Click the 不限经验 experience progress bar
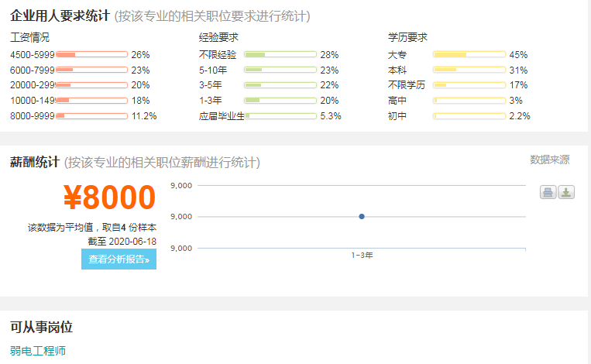This screenshot has height=364, width=591. click(x=280, y=55)
